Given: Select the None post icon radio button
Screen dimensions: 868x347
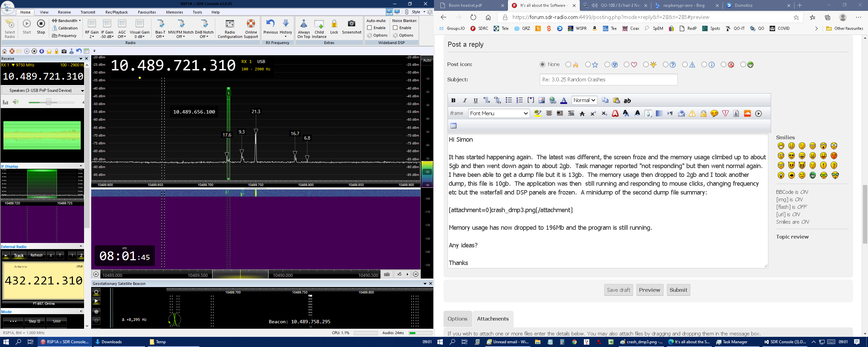Looking at the screenshot, I should (x=542, y=64).
